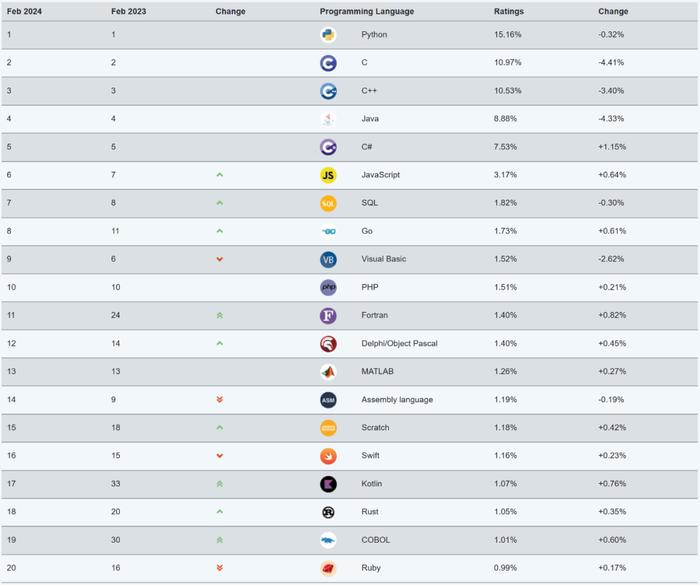Click the Rust gear logo icon
The height and width of the screenshot is (585, 700).
pos(328,512)
